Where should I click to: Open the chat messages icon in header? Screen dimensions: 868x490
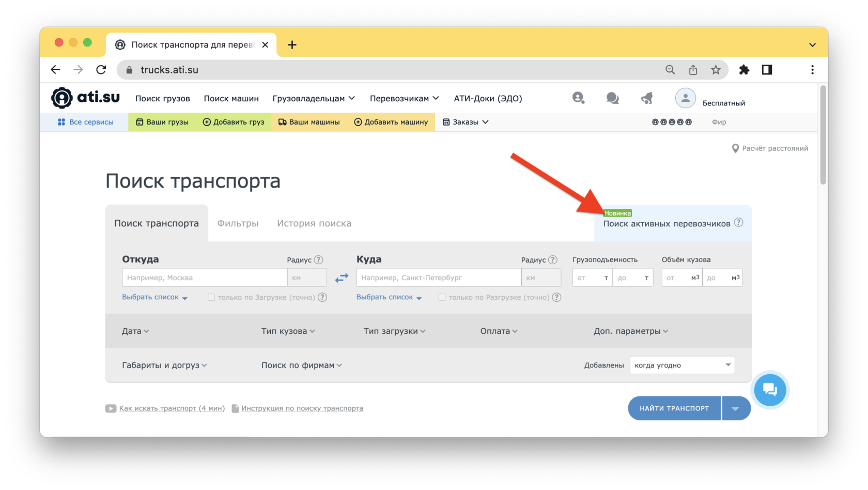(x=612, y=98)
